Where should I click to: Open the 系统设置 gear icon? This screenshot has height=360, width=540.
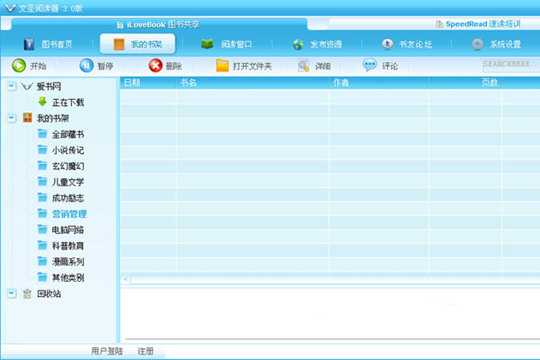point(477,44)
